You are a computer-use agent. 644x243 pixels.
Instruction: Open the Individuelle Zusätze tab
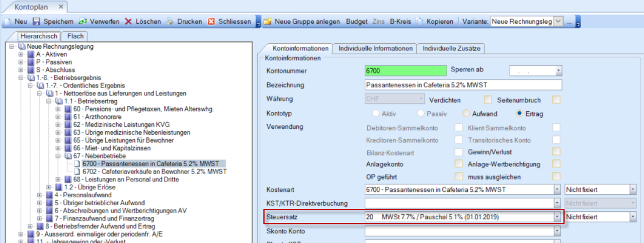tap(451, 48)
